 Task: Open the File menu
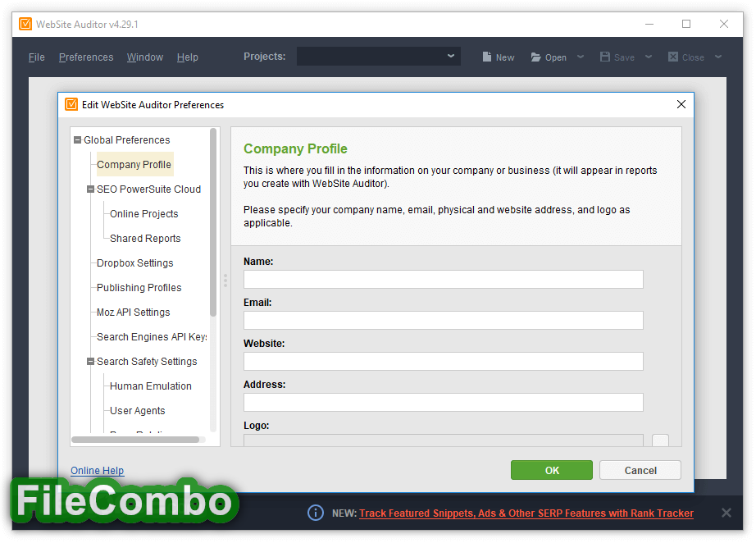point(37,57)
